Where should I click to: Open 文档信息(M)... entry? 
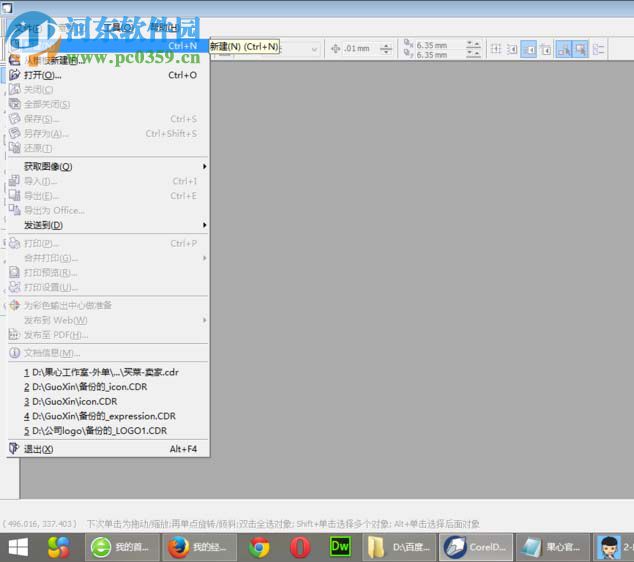[108, 353]
